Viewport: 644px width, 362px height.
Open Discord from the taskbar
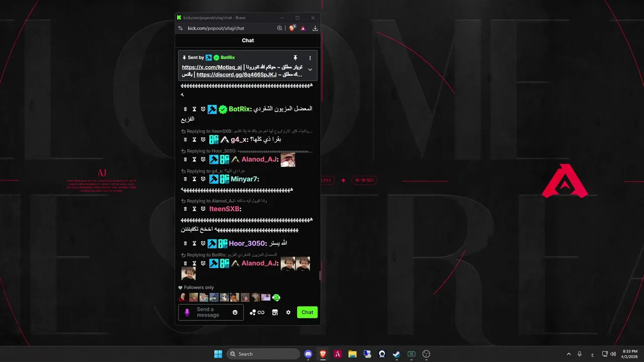tap(308, 354)
